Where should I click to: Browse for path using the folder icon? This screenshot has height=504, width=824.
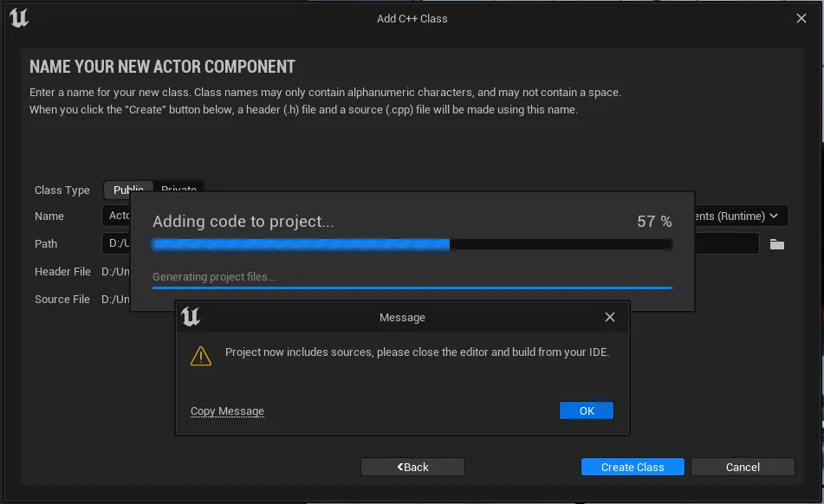click(x=777, y=244)
